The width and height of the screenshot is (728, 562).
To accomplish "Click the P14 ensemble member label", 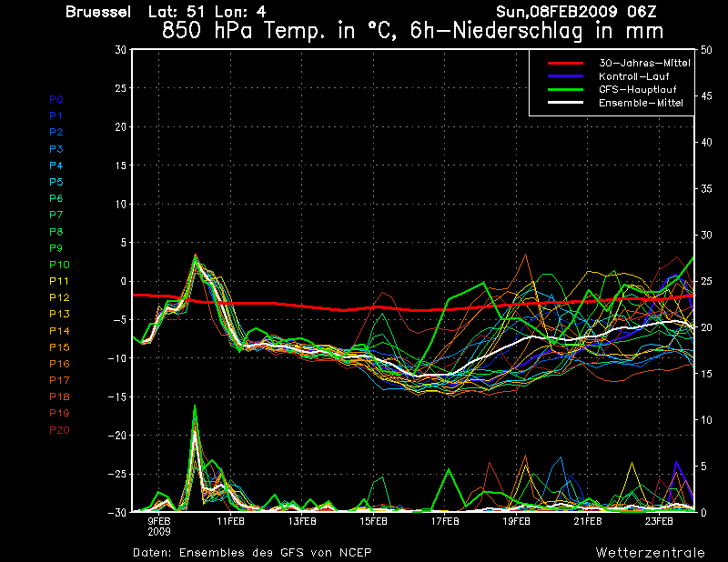I will click(59, 331).
